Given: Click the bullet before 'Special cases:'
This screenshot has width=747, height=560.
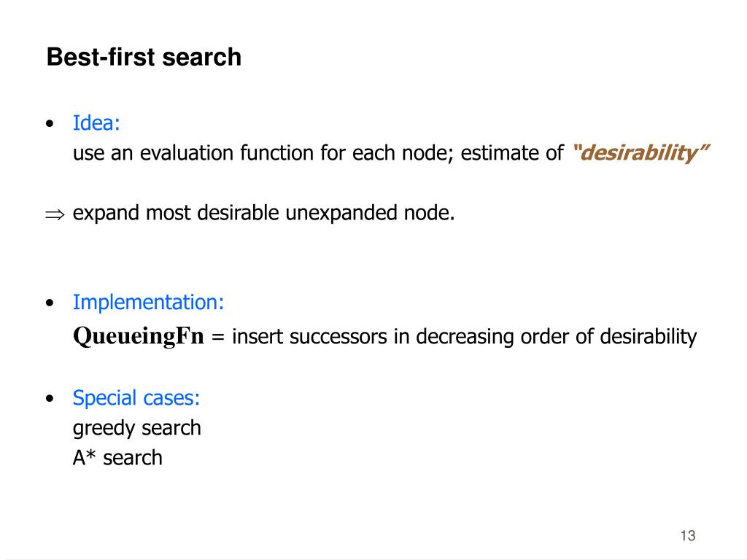Looking at the screenshot, I should pyautogui.click(x=50, y=398).
